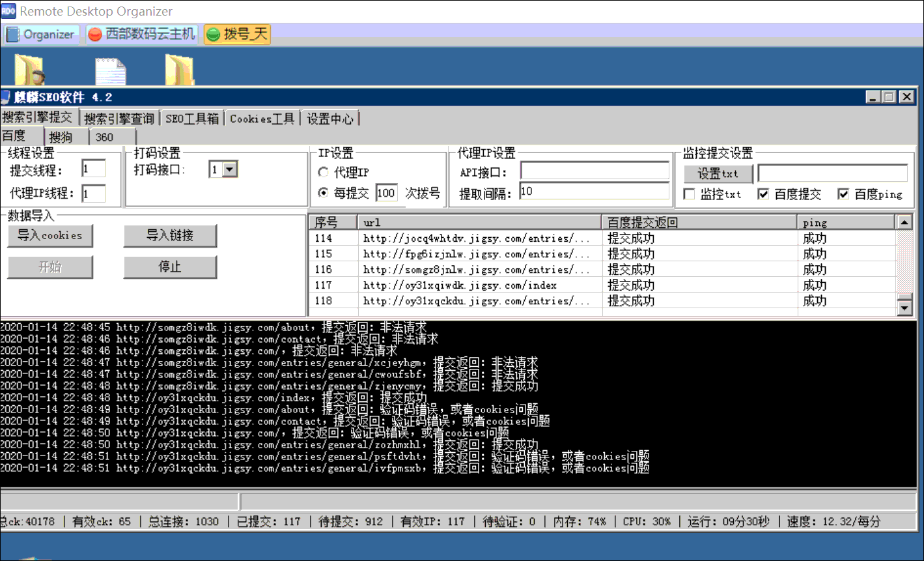The image size is (924, 561).
Task: Click the 提交线程 input field
Action: coord(94,169)
